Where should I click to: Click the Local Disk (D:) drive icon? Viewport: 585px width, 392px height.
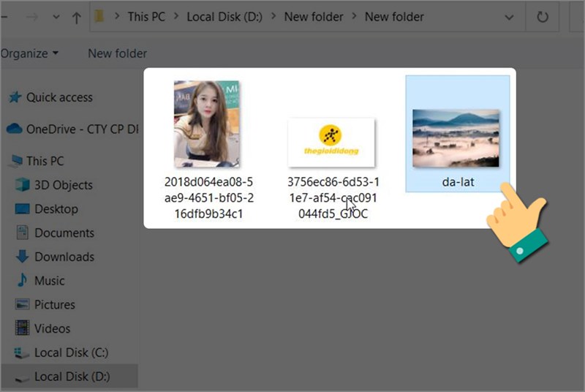(22, 378)
